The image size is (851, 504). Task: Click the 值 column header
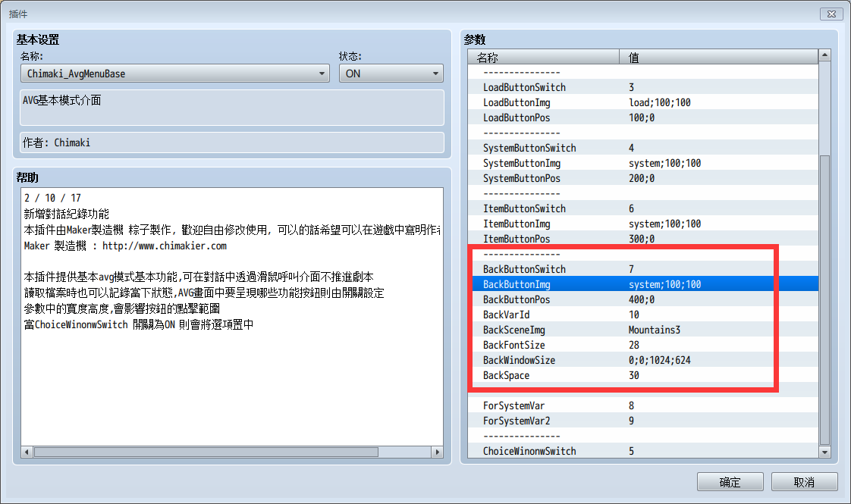(718, 57)
